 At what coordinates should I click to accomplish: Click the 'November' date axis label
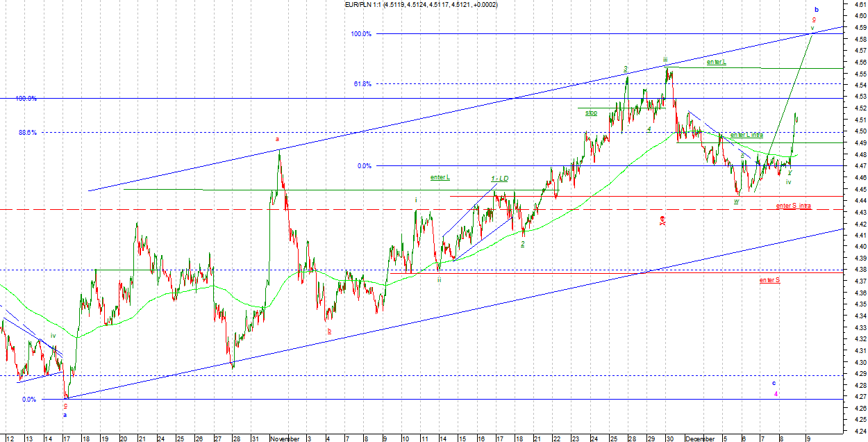pos(285,439)
